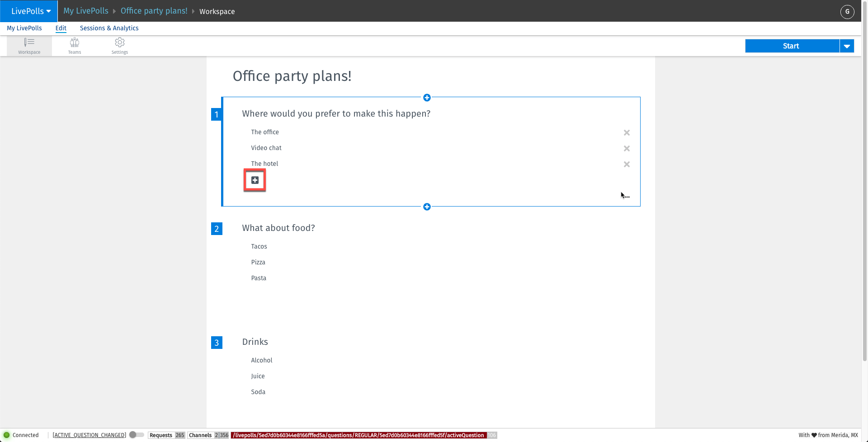Open the Teams toolbar icon

pyautogui.click(x=75, y=46)
